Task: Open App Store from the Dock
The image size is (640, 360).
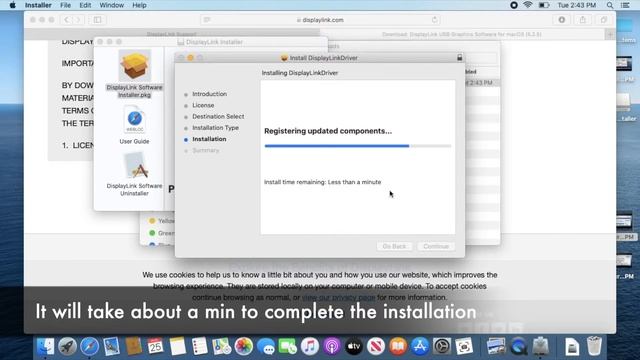Action: click(420, 347)
